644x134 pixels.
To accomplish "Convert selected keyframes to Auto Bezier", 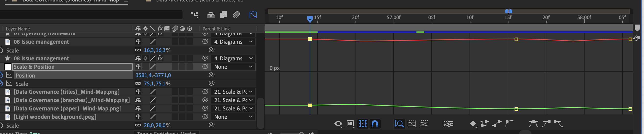I will point(509,123).
